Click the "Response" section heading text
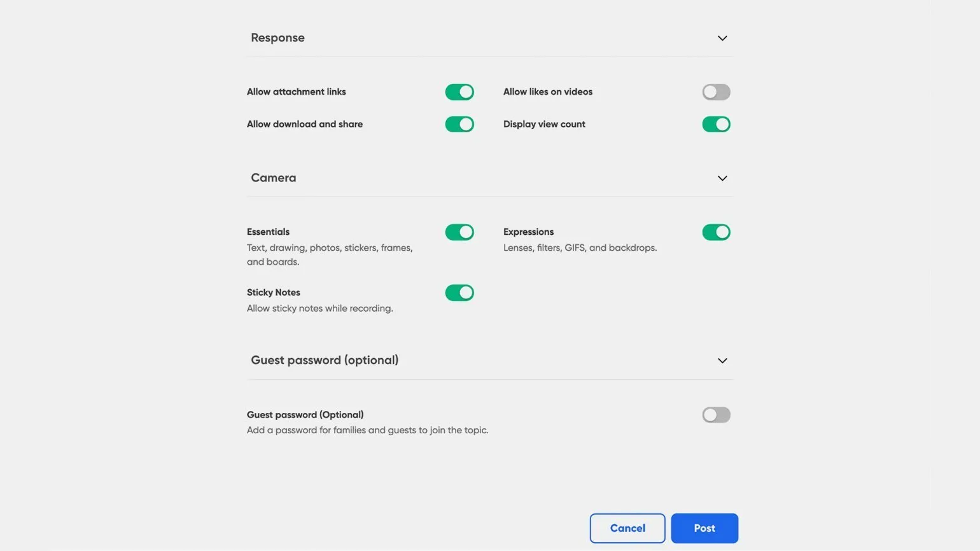This screenshot has height=551, width=980. [277, 38]
